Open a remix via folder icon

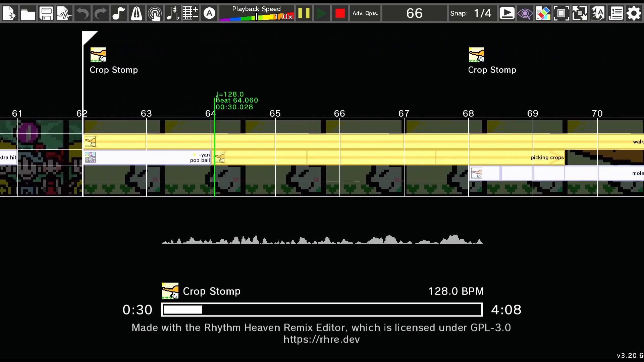point(28,14)
